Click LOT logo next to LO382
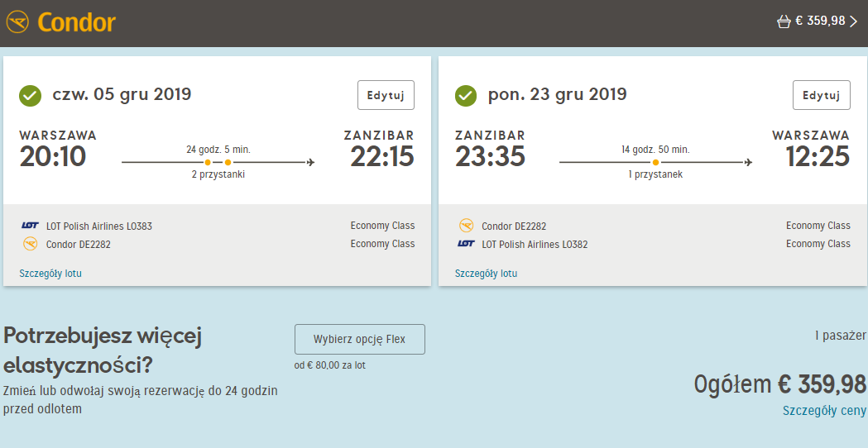Image resolution: width=868 pixels, height=448 pixels. 466,244
